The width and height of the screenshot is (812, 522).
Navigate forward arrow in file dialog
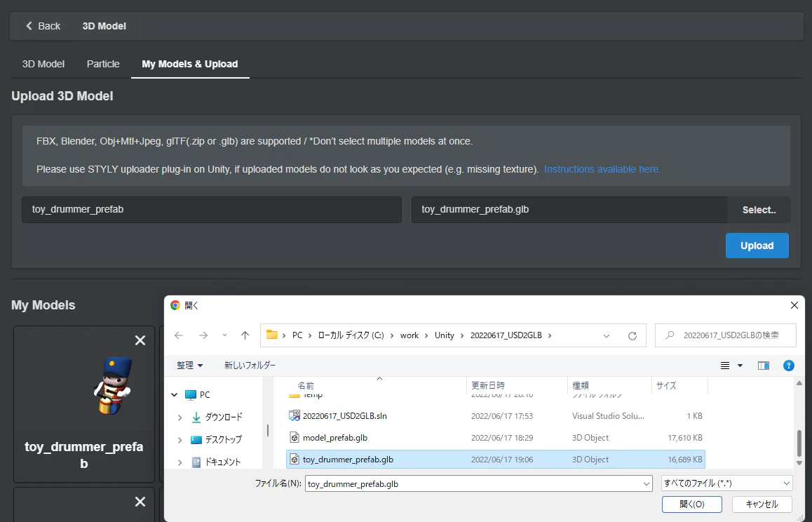pos(203,335)
